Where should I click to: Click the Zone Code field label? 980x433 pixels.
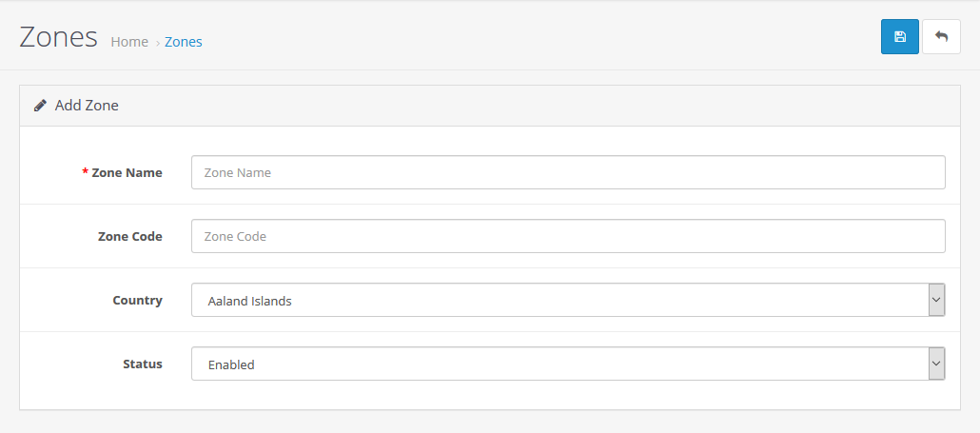[x=130, y=236]
